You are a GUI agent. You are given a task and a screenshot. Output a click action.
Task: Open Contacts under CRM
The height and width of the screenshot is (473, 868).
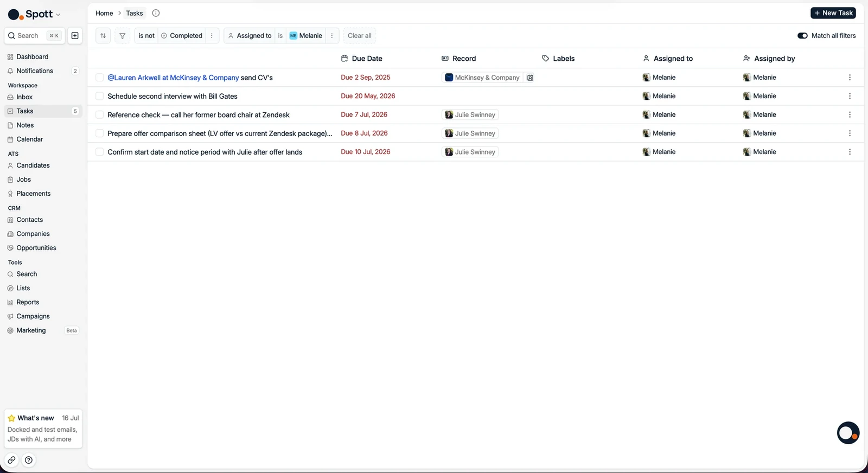pos(43,220)
